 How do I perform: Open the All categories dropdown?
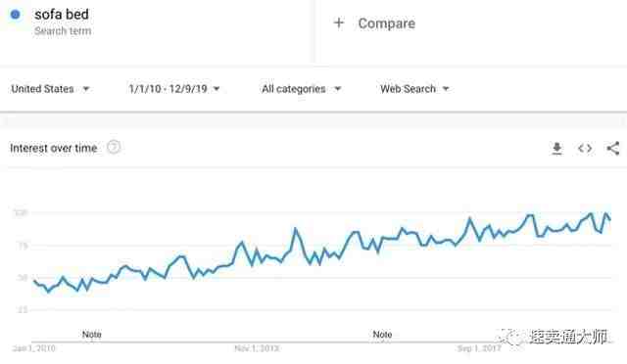coord(302,89)
